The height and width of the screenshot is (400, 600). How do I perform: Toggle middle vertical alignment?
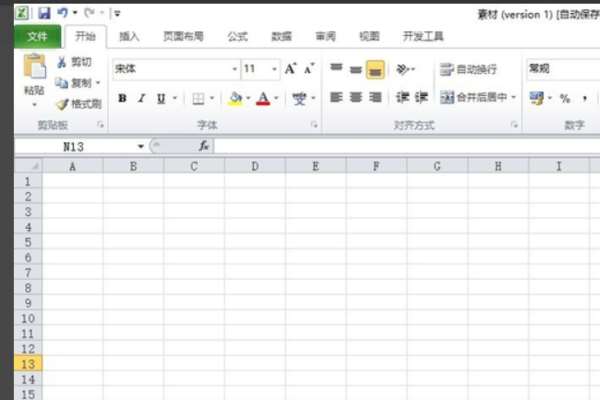pos(356,69)
